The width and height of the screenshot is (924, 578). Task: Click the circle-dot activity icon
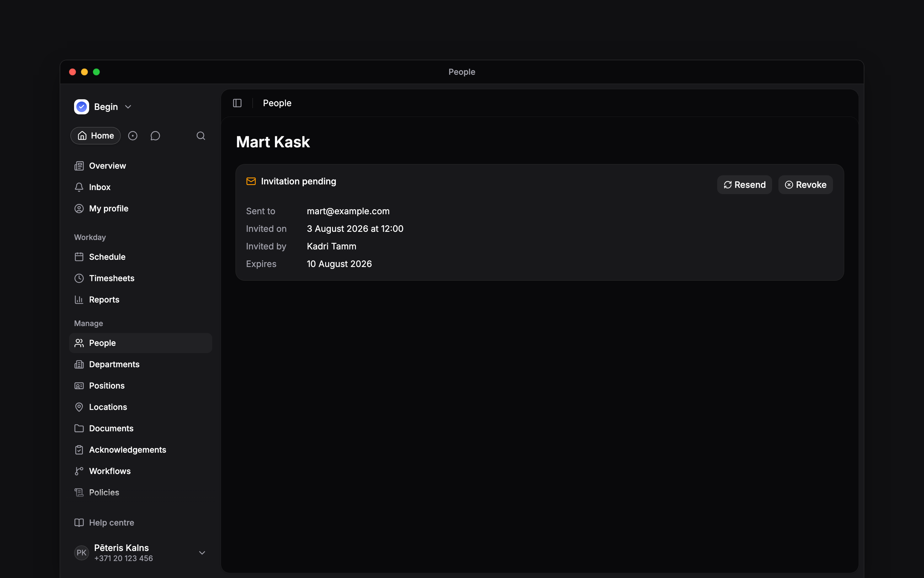132,136
